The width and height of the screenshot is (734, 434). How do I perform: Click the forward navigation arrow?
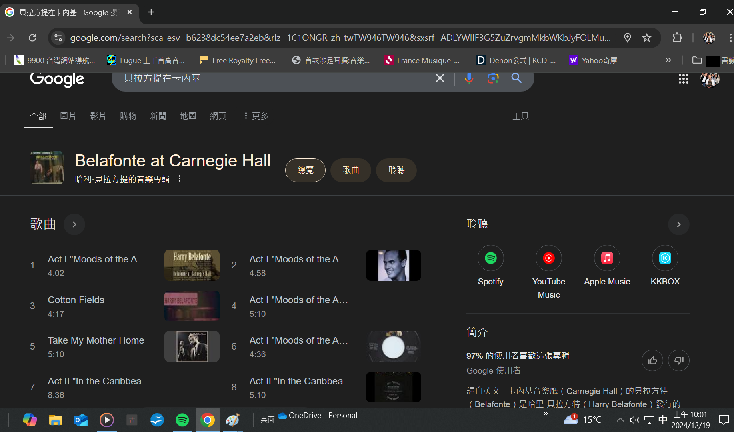[11, 38]
